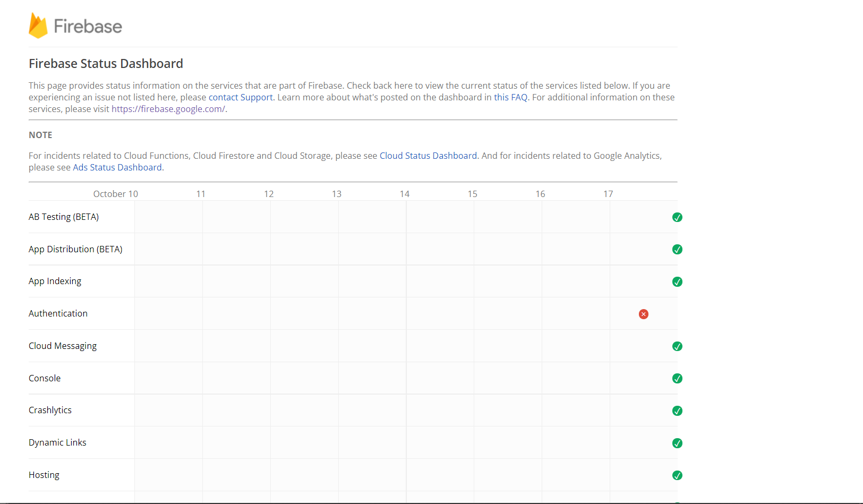
Task: Click the date column header 17
Action: click(608, 194)
